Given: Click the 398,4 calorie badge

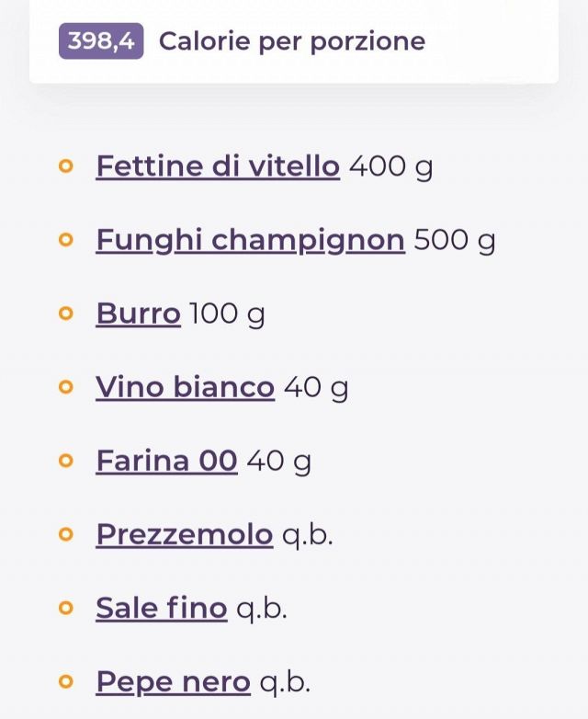Looking at the screenshot, I should click(x=101, y=40).
